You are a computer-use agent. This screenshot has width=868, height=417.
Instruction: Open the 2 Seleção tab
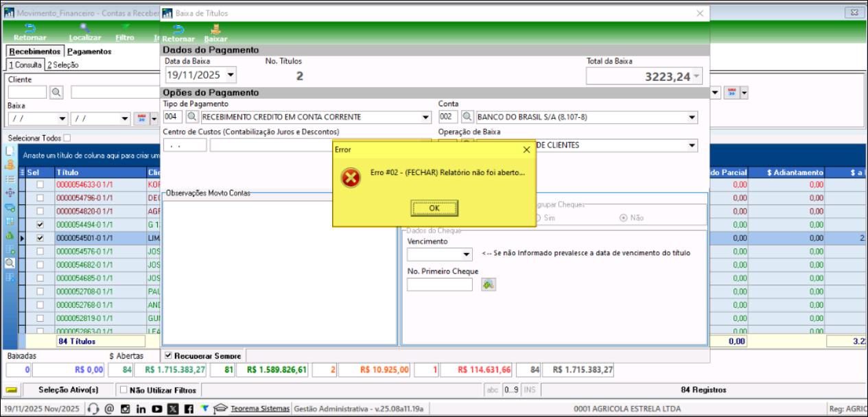[62, 64]
